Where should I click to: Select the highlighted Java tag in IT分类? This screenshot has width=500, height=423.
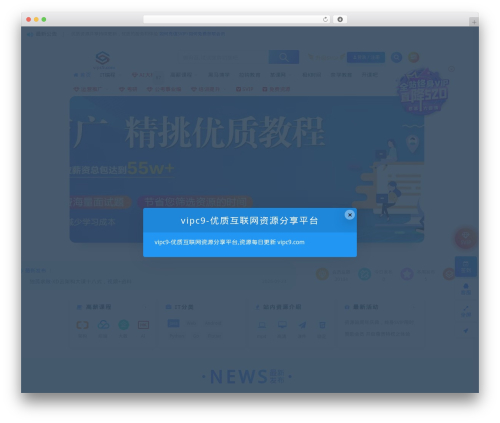coord(173,323)
